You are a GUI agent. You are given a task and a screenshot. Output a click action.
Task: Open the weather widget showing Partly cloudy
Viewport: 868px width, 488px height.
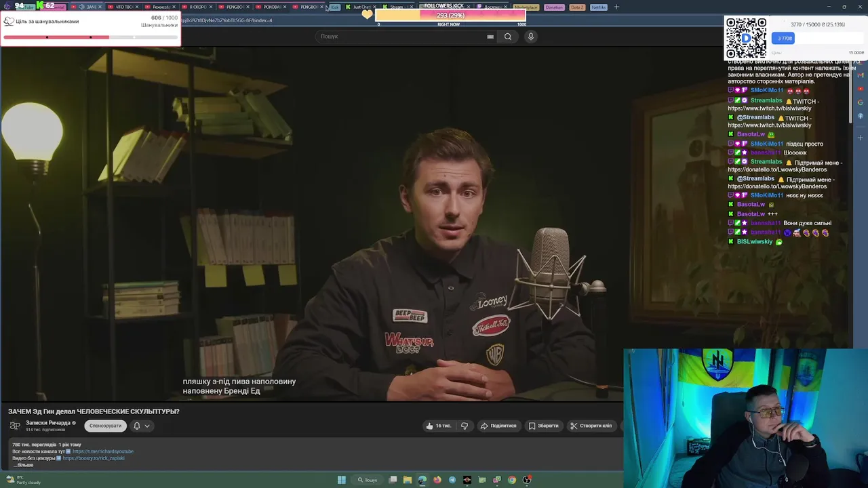[24, 480]
